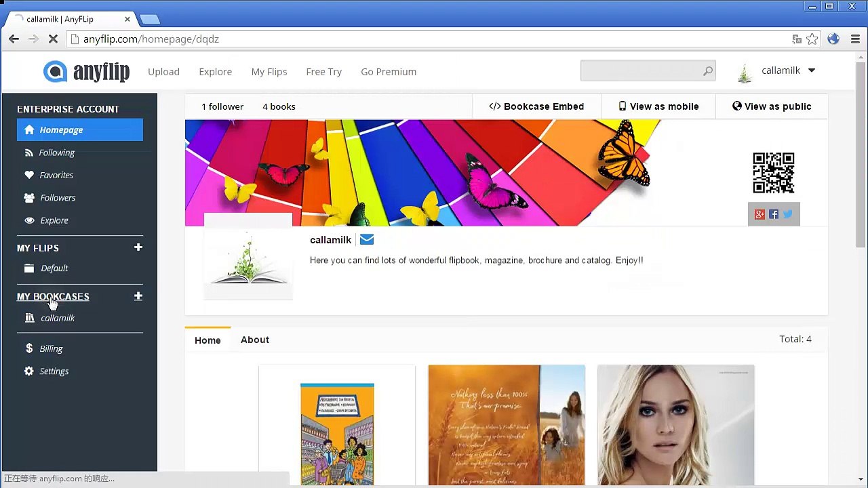
Task: Share via Twitter icon
Action: click(787, 214)
